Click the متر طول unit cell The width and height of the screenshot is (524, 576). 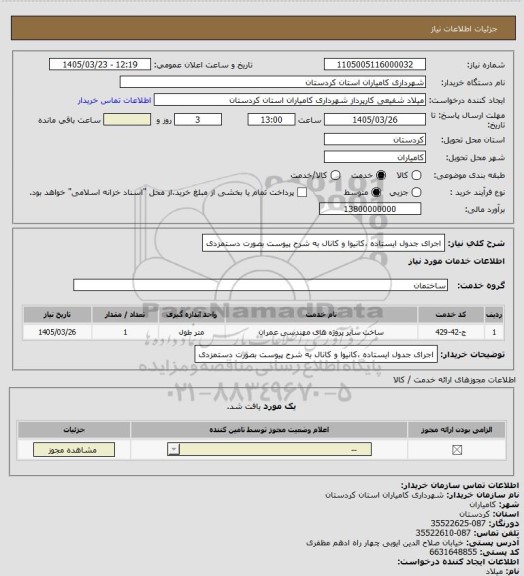(191, 332)
